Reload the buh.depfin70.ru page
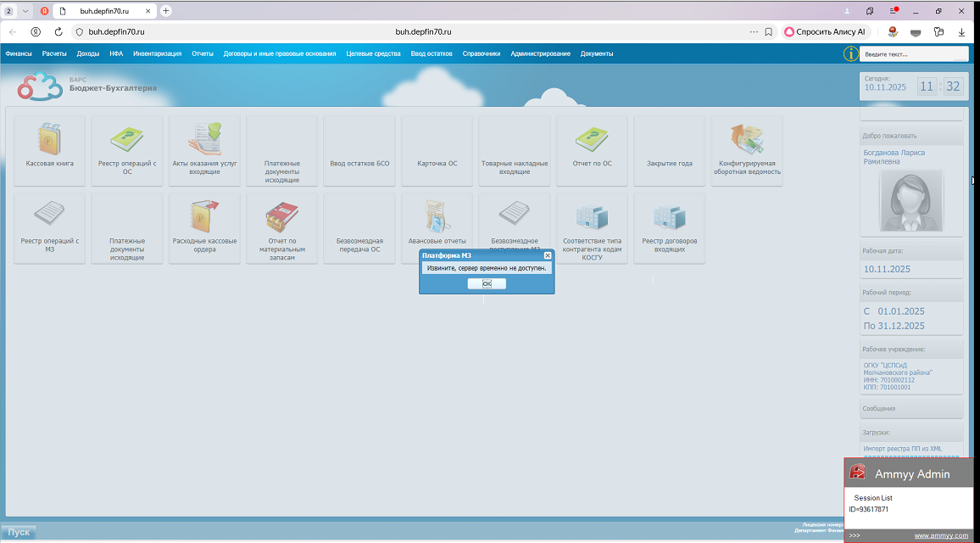Screen dimensions: 980x543 (x=58, y=32)
